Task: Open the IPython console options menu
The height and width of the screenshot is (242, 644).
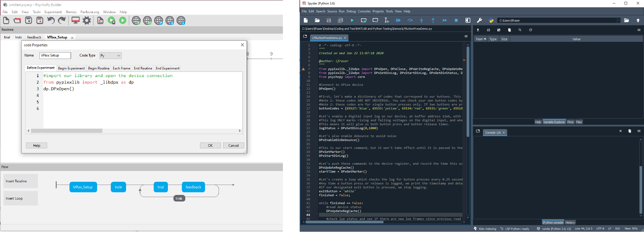Action: click(x=639, y=131)
